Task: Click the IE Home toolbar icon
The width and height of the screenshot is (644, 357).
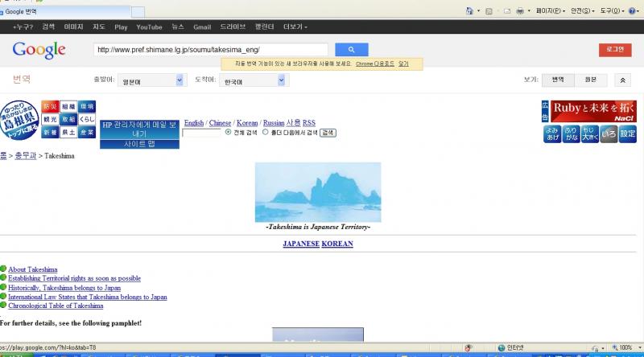Action: click(x=469, y=11)
